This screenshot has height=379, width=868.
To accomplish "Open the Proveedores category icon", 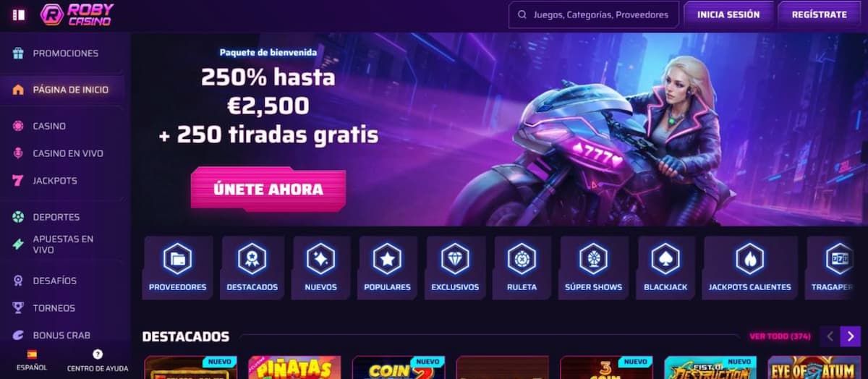I will pos(177,259).
